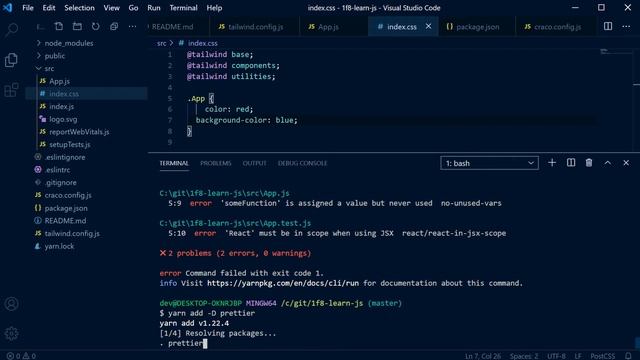Expand the public folder
Viewport: 640px width, 360px height.
pos(50,56)
